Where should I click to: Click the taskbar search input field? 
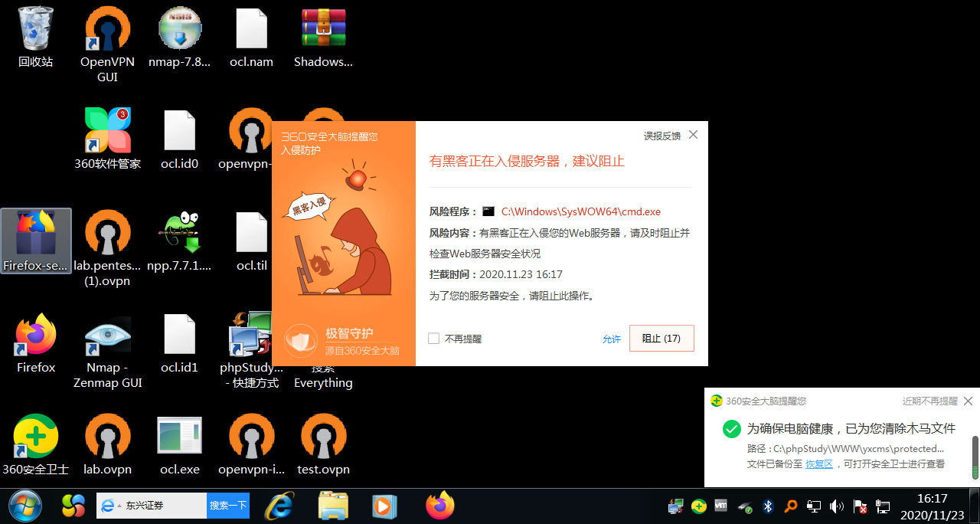[164, 506]
